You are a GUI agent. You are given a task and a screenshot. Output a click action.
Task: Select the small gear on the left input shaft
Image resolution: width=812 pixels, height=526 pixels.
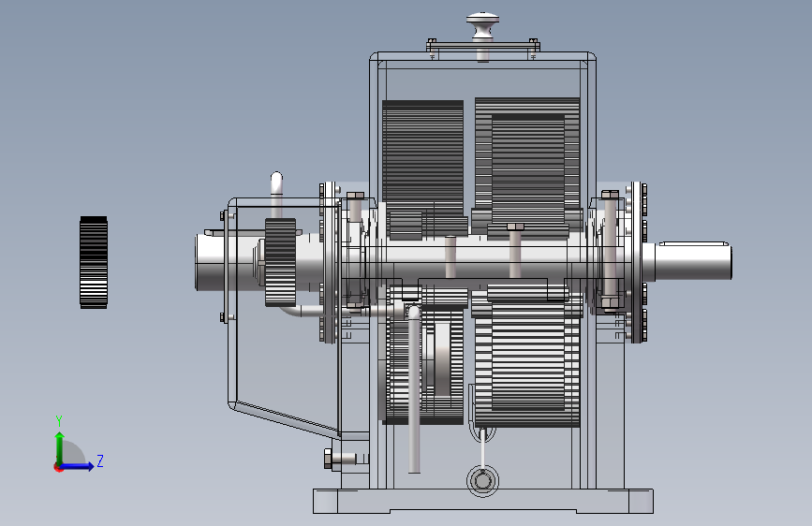click(280, 262)
